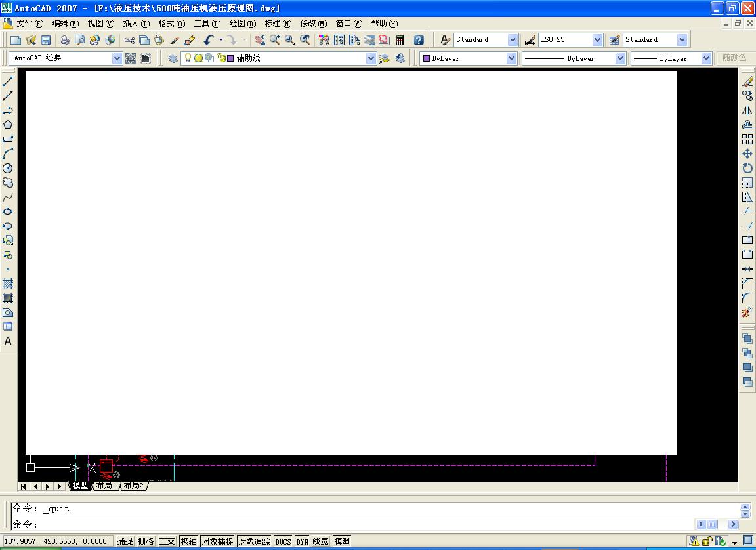756x550 pixels.
Task: Open the 标注(N) menu
Action: click(x=278, y=24)
